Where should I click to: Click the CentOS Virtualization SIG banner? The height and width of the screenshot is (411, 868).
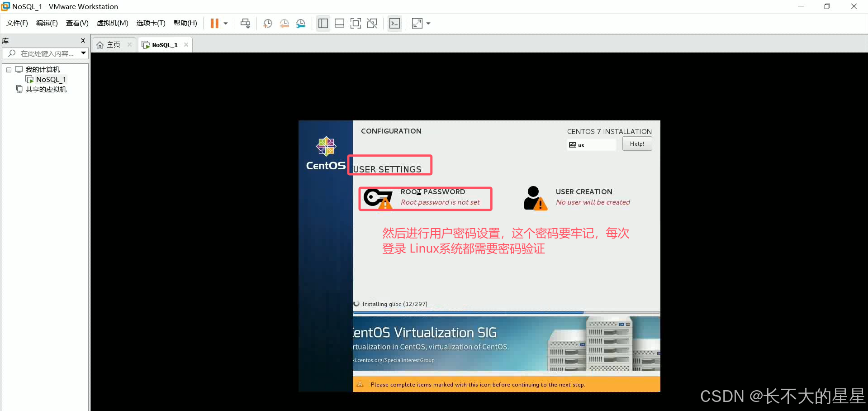(506, 344)
